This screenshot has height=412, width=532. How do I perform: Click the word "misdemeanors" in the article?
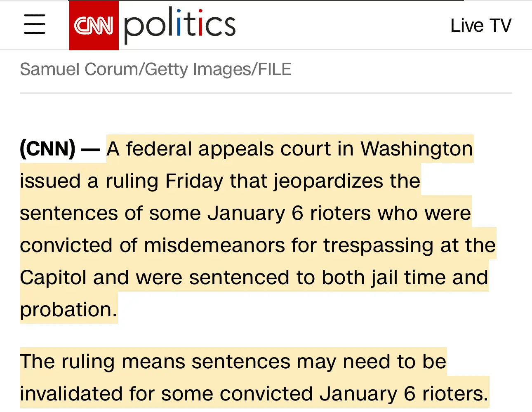tap(214, 245)
